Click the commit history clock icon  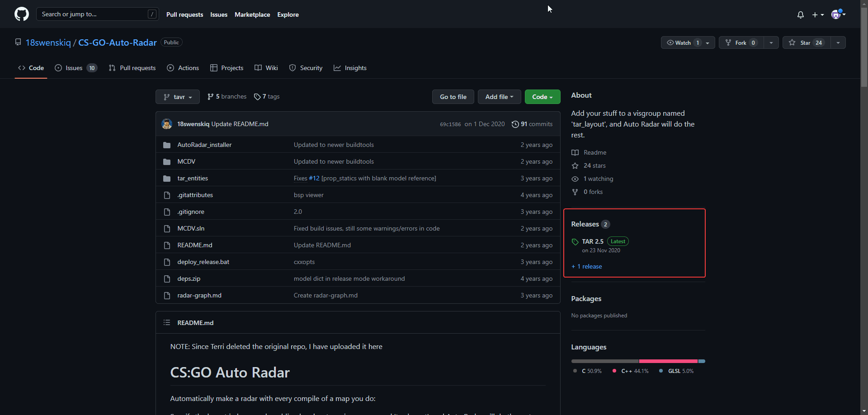click(515, 124)
